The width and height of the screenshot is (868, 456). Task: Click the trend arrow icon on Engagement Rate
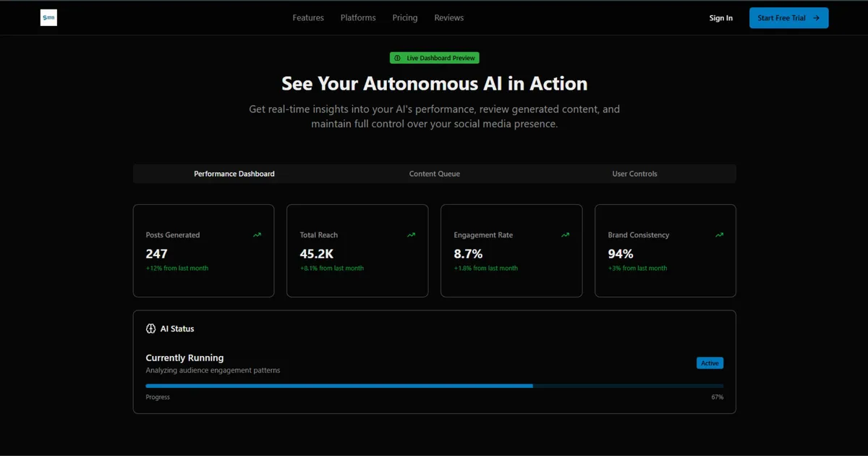tap(565, 235)
